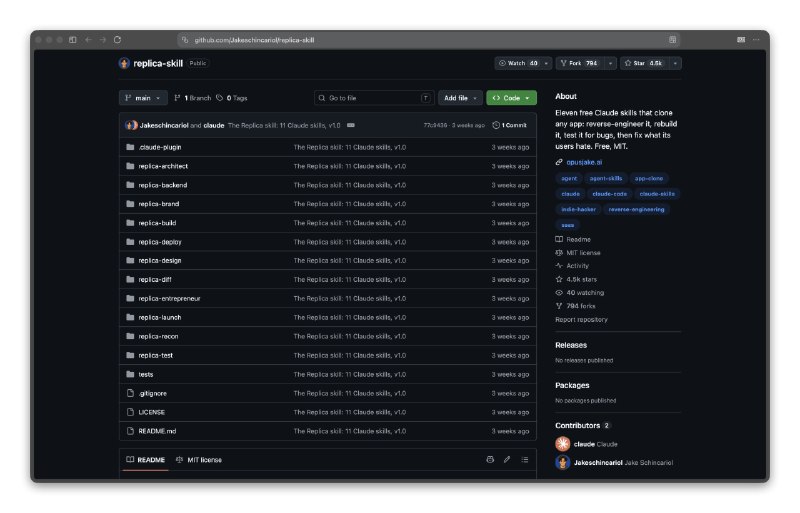
Task: Open the Star lists dropdown arrow
Action: [675, 63]
